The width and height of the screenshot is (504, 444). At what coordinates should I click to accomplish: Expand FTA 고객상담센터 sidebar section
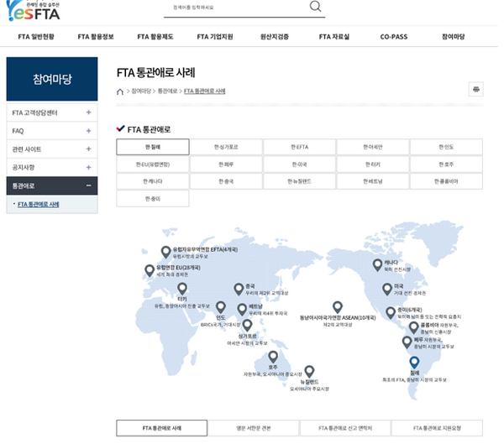tap(88, 112)
